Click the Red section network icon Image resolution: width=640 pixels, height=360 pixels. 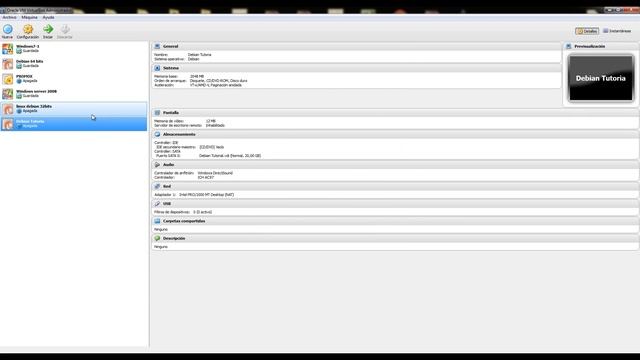[157, 186]
